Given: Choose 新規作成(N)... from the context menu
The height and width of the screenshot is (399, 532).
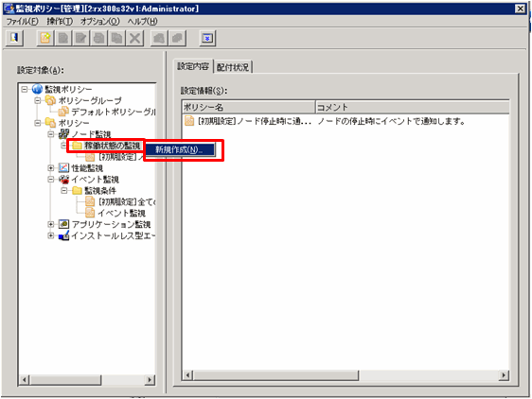Looking at the screenshot, I should click(180, 149).
